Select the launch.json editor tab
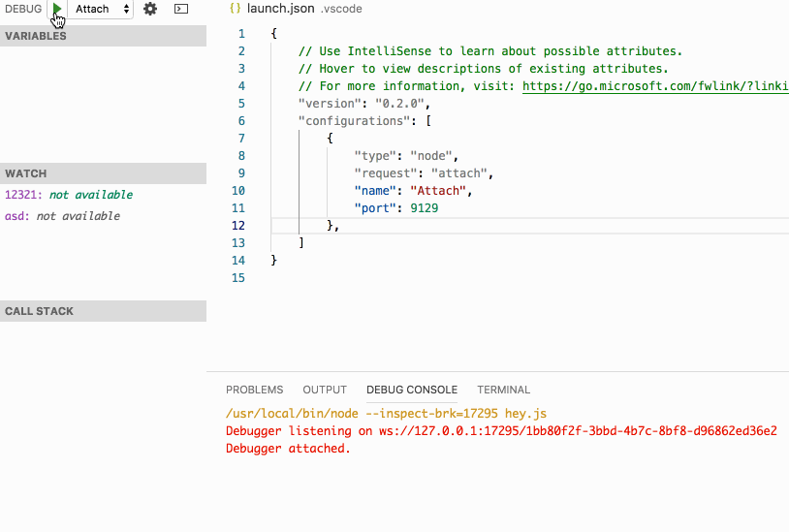Image resolution: width=789 pixels, height=532 pixels. [296, 9]
